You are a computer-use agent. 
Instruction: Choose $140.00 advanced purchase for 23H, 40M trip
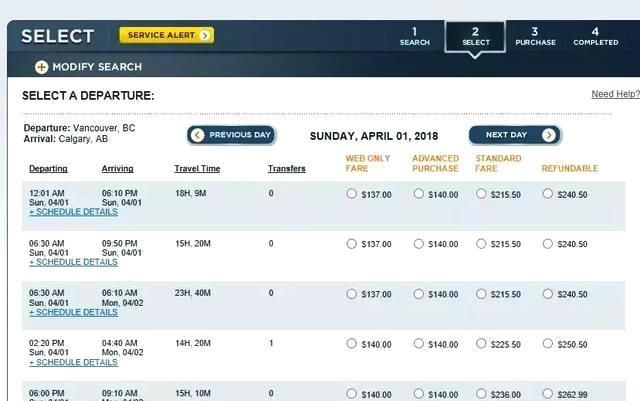418,294
